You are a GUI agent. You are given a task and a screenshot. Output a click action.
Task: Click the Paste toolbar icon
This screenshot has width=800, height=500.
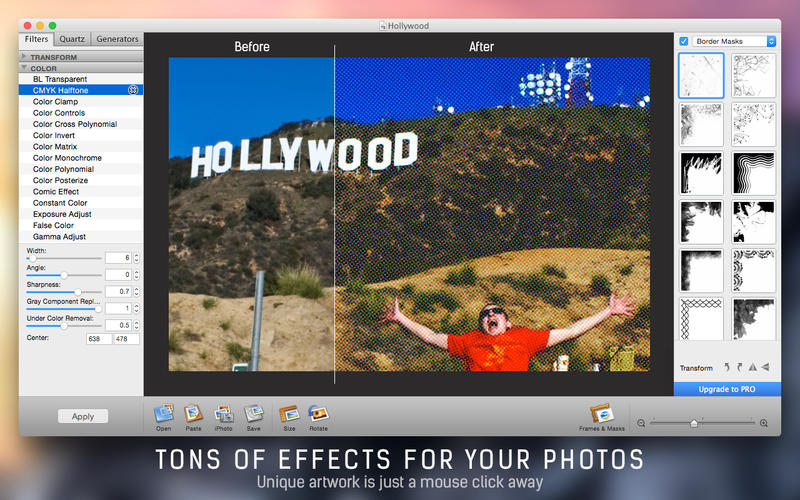coord(193,413)
